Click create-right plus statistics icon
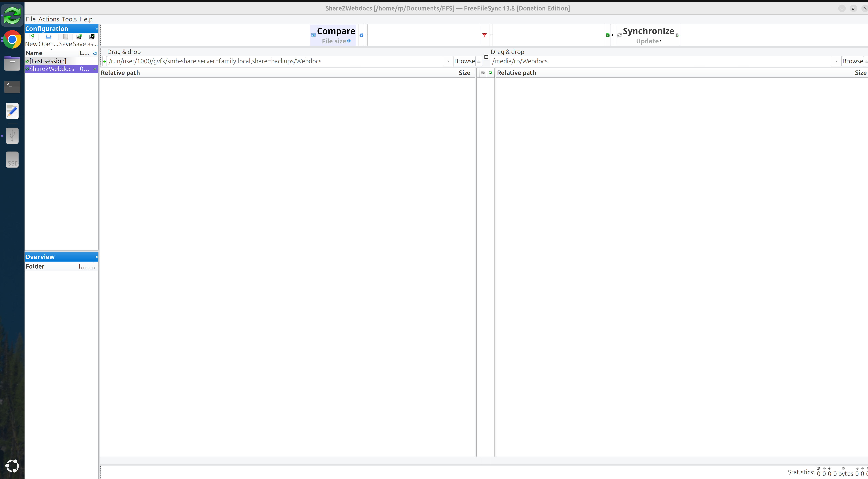Viewport: 868px width, 479px height. click(x=857, y=468)
